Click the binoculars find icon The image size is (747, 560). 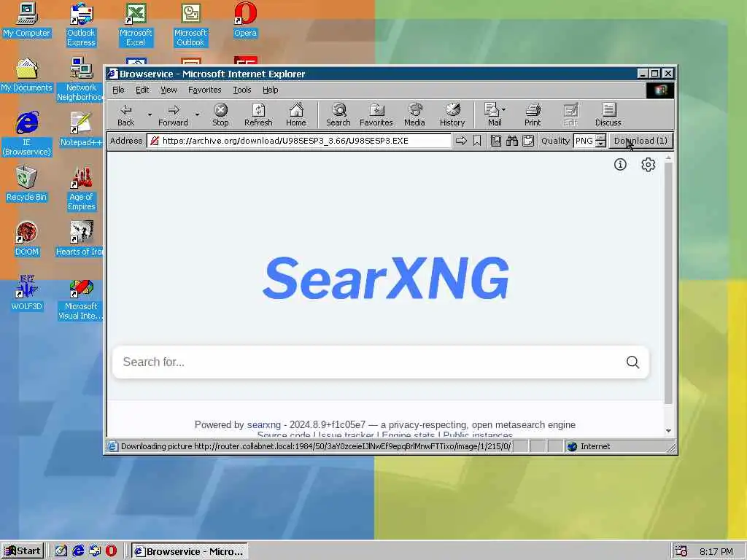point(512,141)
